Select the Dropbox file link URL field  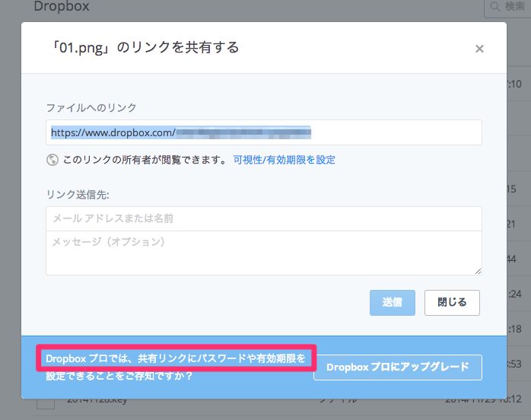coord(264,132)
